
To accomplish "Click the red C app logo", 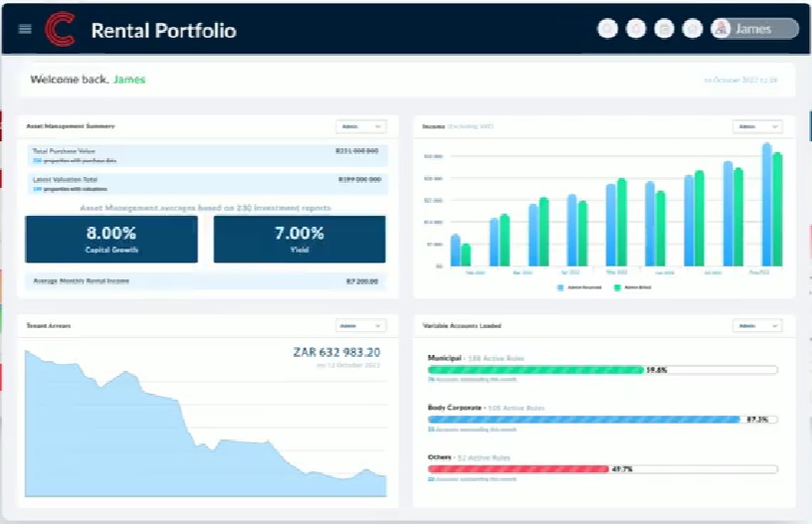I will (60, 29).
